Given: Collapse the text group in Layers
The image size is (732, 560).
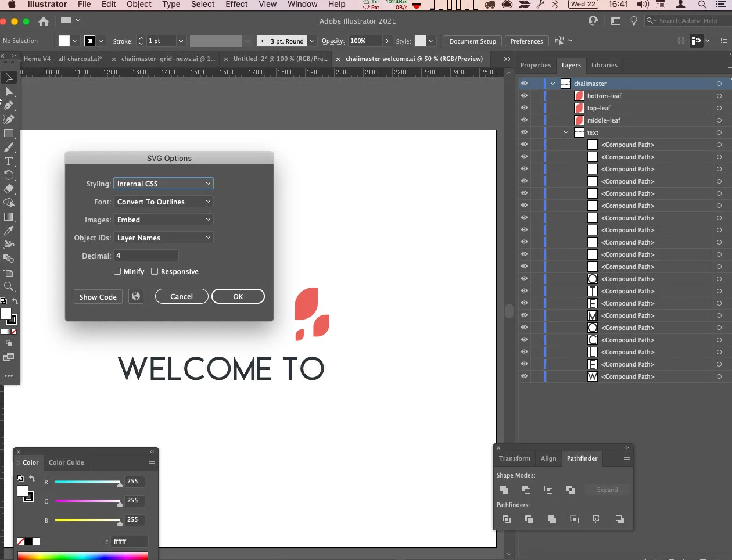Looking at the screenshot, I should [566, 132].
